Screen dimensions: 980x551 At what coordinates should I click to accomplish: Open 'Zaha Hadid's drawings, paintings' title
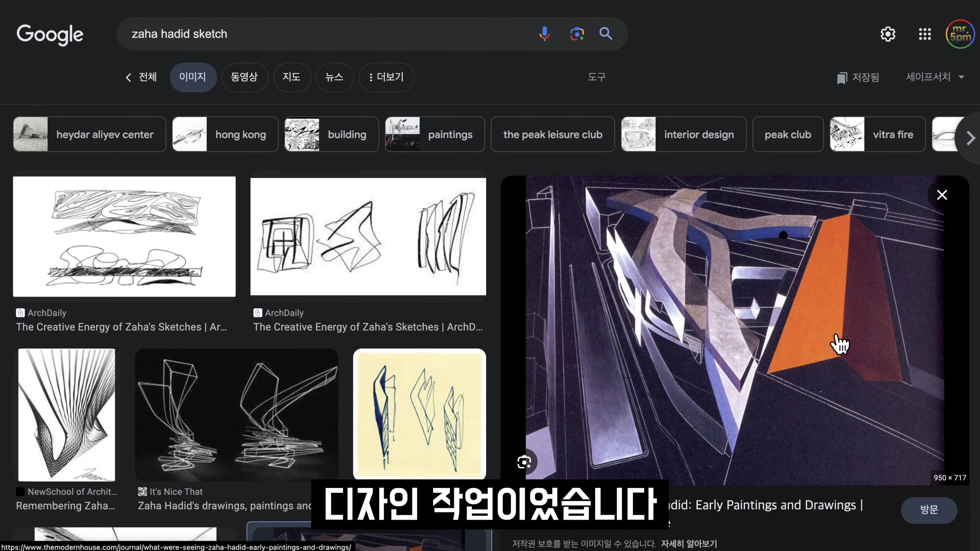pos(225,505)
